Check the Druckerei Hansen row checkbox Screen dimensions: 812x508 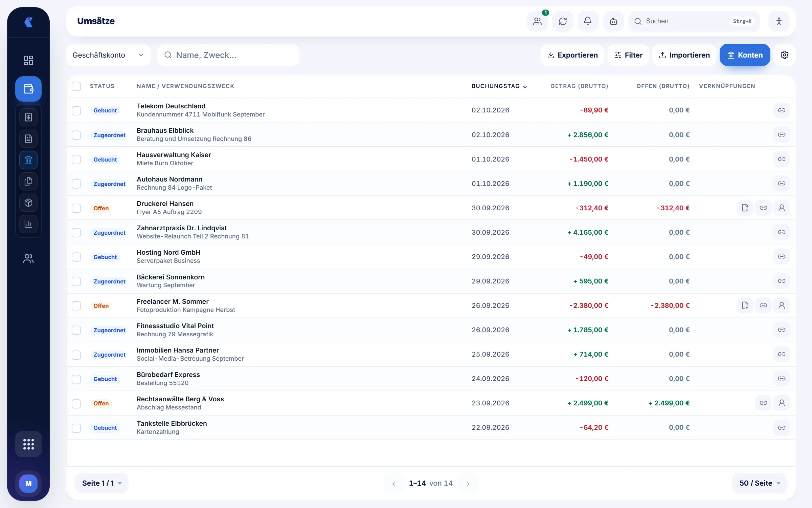(76, 208)
